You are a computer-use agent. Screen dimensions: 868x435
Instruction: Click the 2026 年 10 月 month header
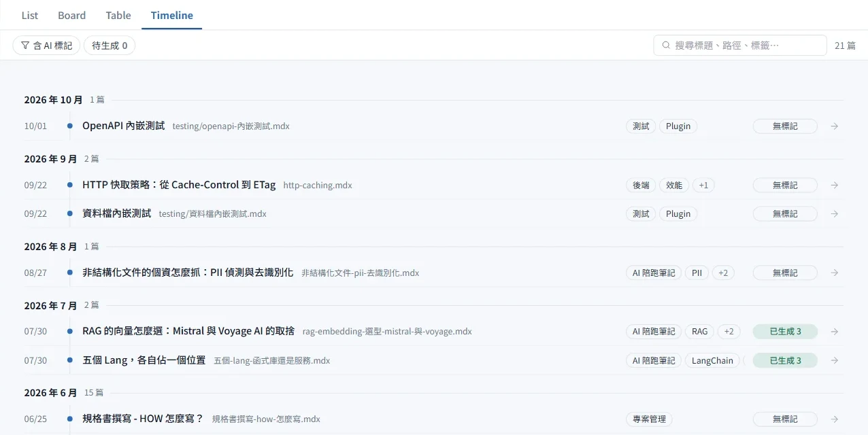click(53, 100)
